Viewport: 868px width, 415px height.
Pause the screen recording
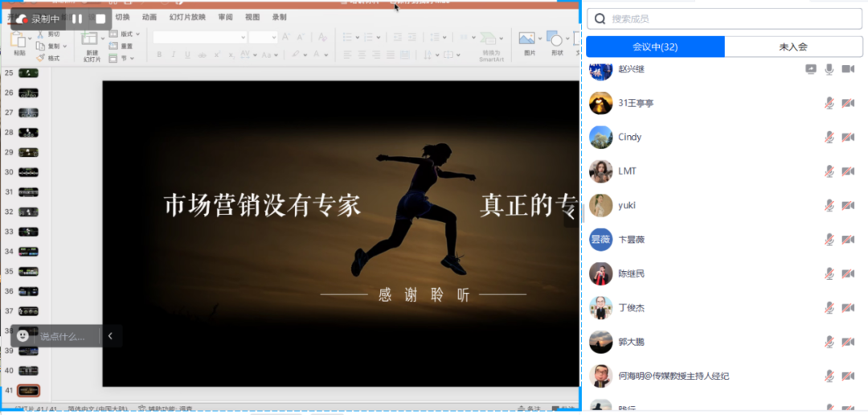[x=77, y=18]
